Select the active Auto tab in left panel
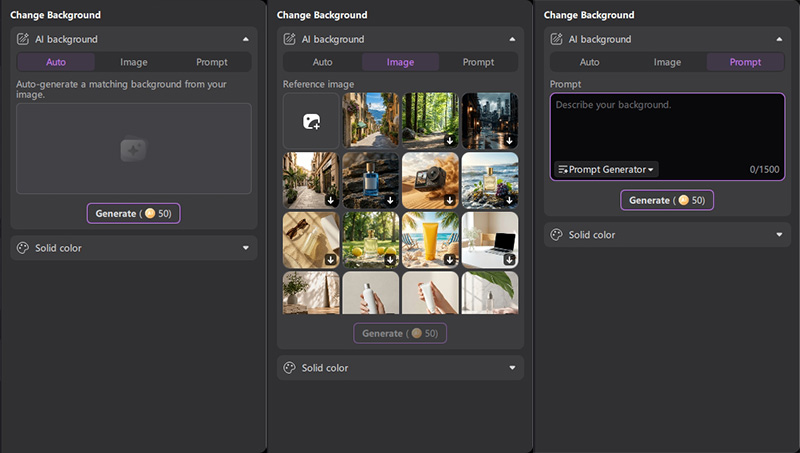Image resolution: width=800 pixels, height=453 pixels. 56,62
